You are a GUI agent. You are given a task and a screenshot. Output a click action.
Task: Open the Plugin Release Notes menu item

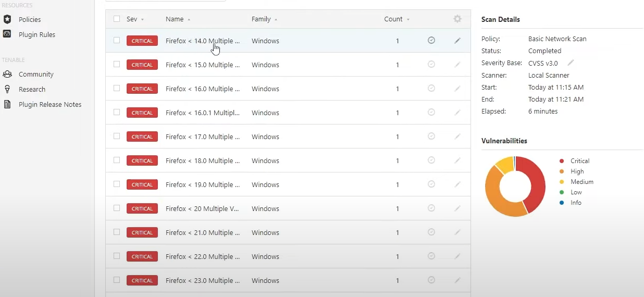point(50,104)
